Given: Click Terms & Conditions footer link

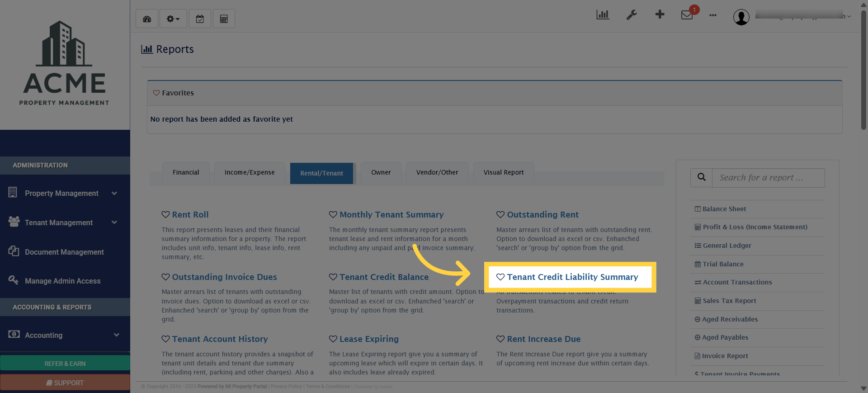Looking at the screenshot, I should click(328, 386).
